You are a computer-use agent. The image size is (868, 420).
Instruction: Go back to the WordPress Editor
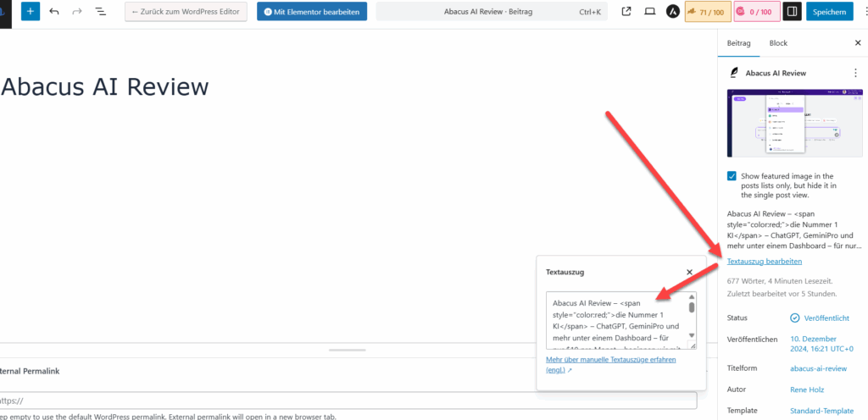click(x=186, y=12)
